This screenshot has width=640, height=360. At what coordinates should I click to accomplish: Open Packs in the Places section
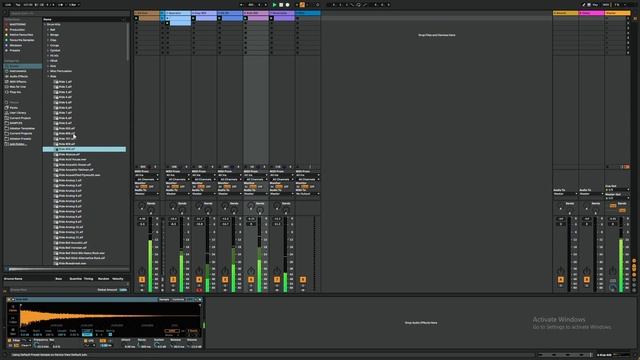click(x=13, y=108)
